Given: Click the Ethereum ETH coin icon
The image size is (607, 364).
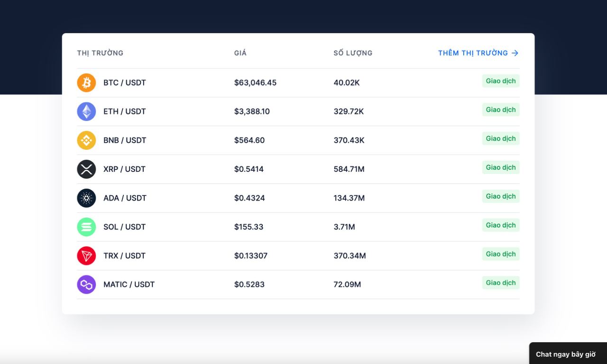Looking at the screenshot, I should [86, 111].
